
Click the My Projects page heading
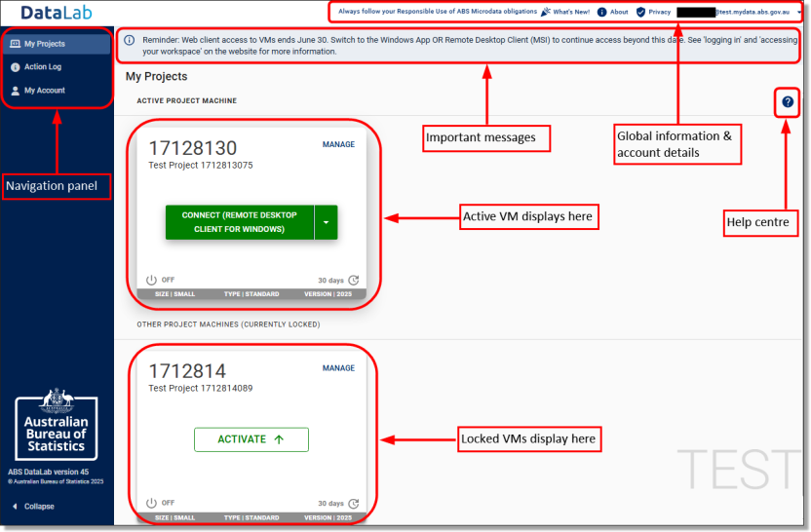(156, 77)
